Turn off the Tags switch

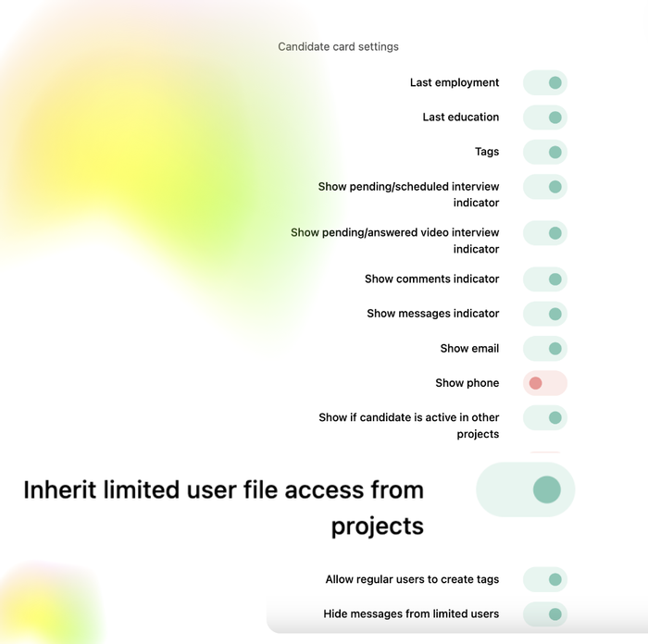[544, 153]
